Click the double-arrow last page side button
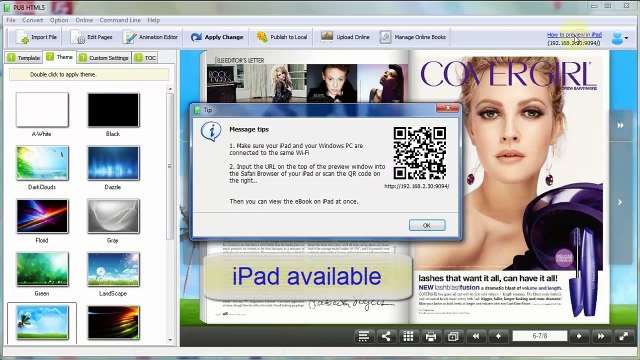 [x=620, y=125]
